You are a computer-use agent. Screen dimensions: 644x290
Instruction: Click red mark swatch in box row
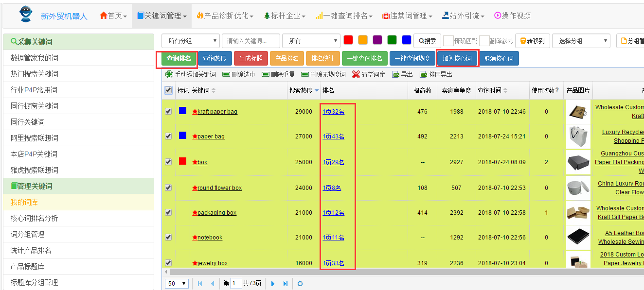182,161
